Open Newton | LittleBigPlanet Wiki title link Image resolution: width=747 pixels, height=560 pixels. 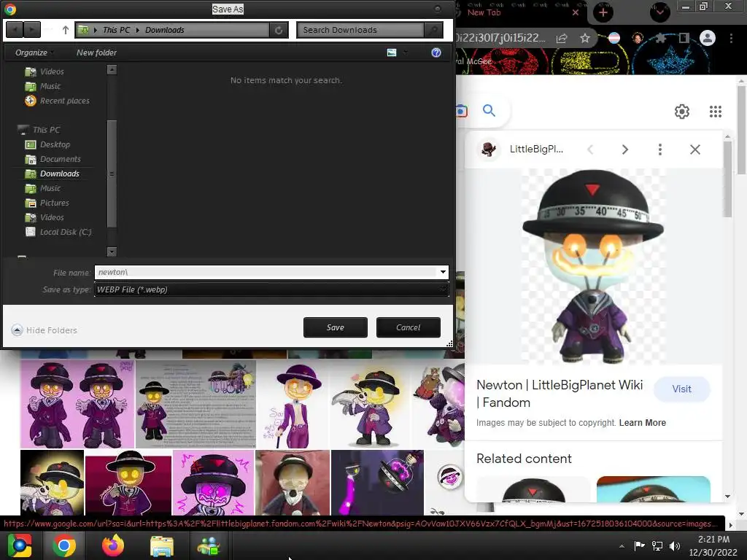[x=560, y=393]
